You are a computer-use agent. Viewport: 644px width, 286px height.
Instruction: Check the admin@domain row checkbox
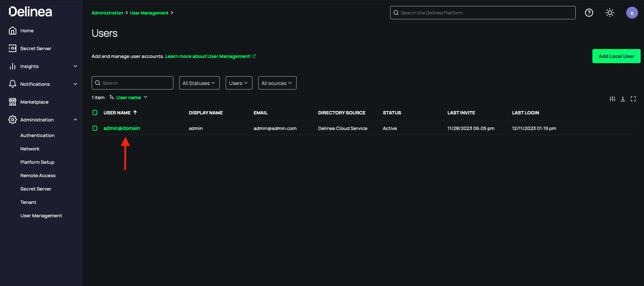coord(95,128)
